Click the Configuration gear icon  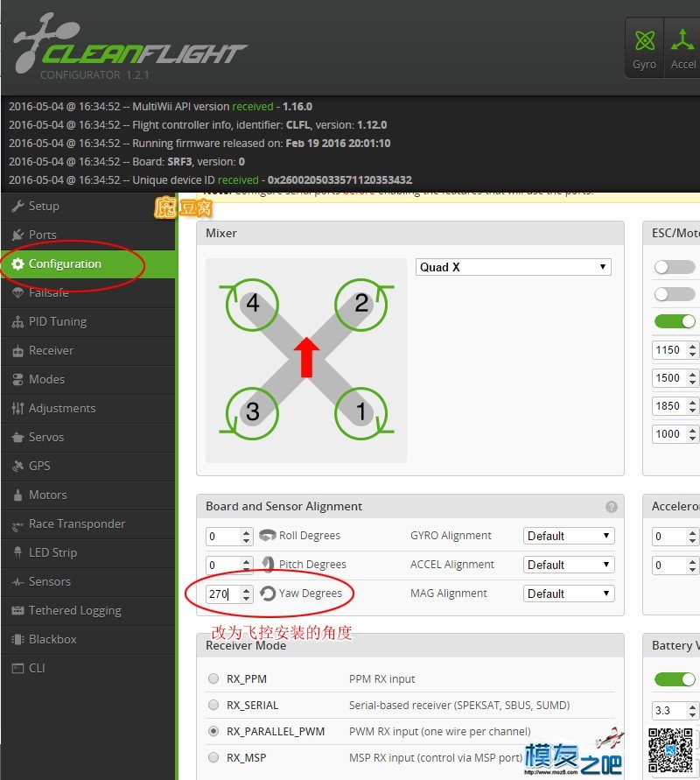pos(17,264)
